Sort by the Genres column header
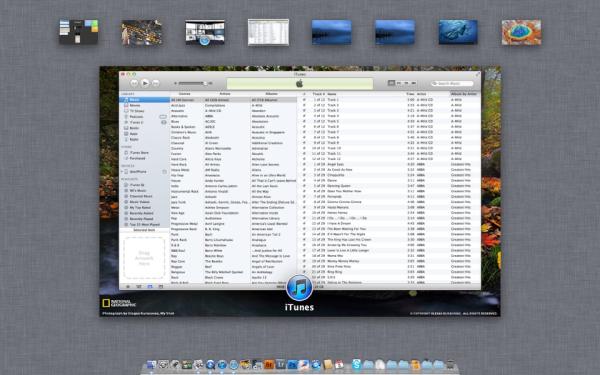Screen dimensions: 600x375 click(x=184, y=94)
